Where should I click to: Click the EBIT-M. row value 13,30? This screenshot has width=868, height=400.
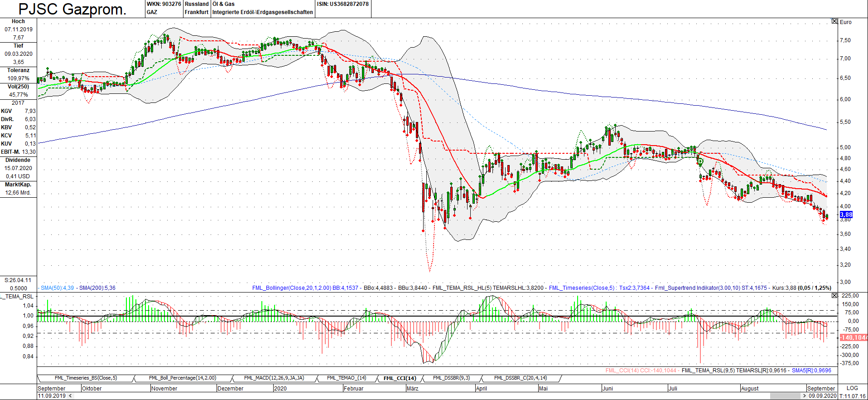pyautogui.click(x=29, y=152)
